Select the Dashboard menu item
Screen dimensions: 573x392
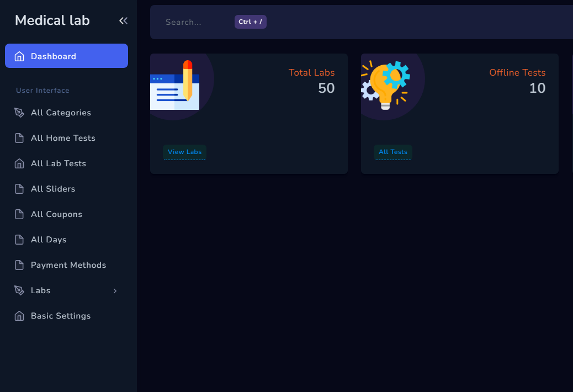point(54,56)
